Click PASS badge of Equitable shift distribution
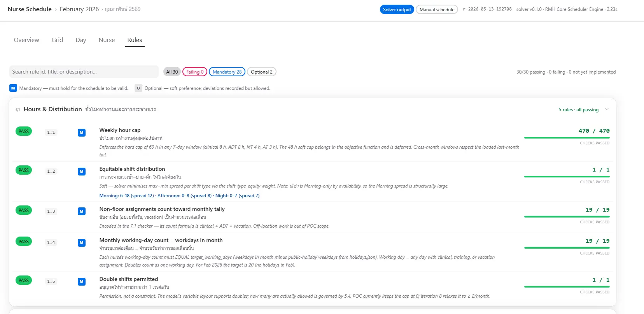 click(24, 170)
